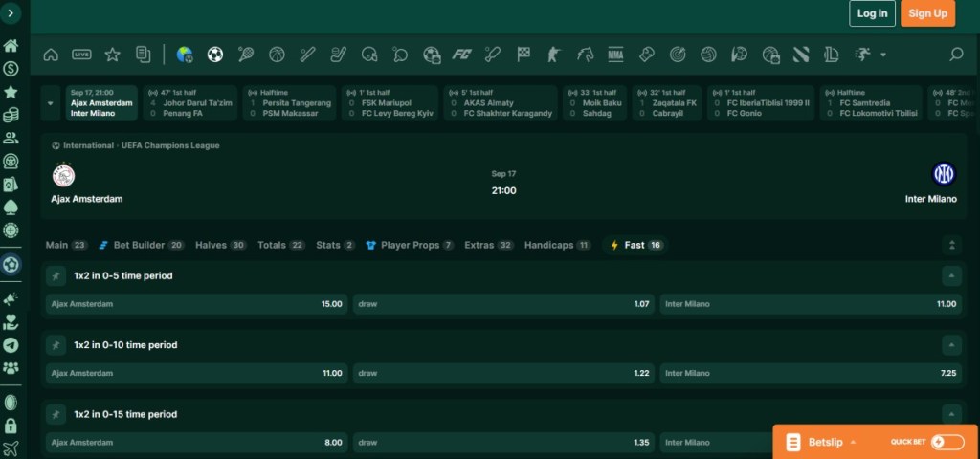Open the MMA sport category

click(616, 55)
